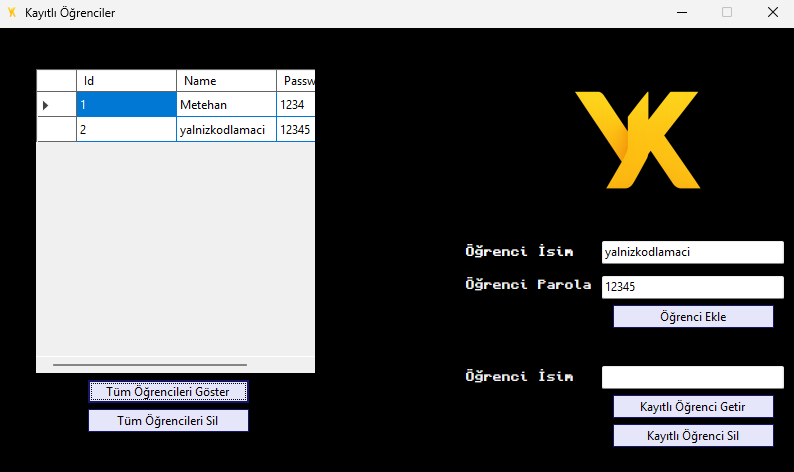
Task: Minimize the Kayıtlı Öğrenciler window
Action: 682,12
